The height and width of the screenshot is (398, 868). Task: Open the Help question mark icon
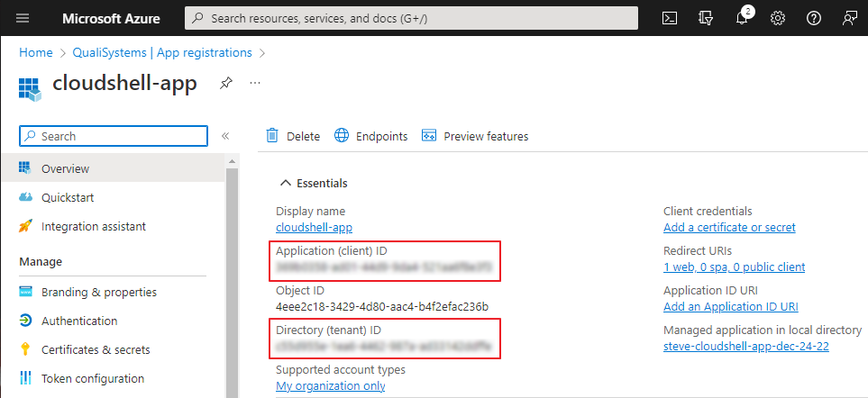813,18
